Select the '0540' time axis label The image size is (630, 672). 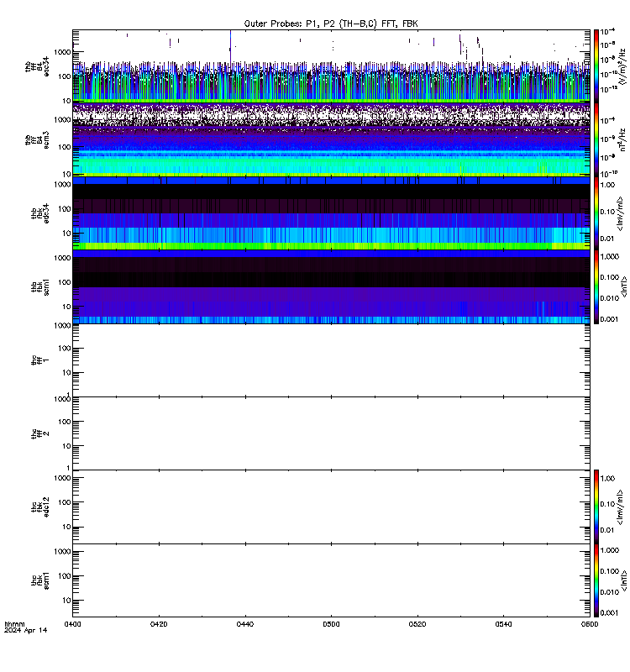click(x=503, y=624)
